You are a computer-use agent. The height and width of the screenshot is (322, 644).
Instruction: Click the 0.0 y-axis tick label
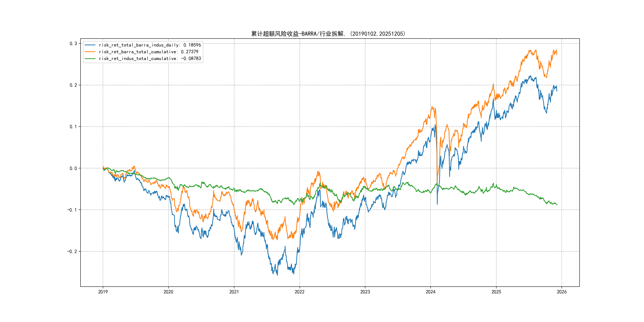tap(73, 168)
